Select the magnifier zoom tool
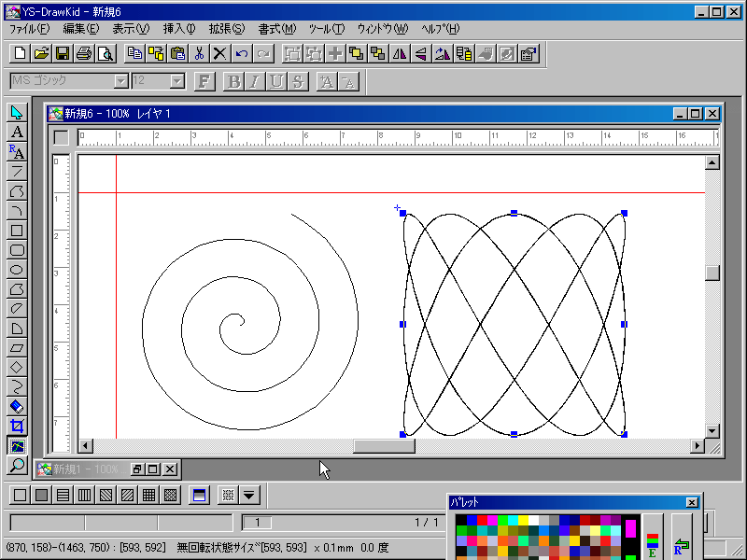 click(17, 465)
